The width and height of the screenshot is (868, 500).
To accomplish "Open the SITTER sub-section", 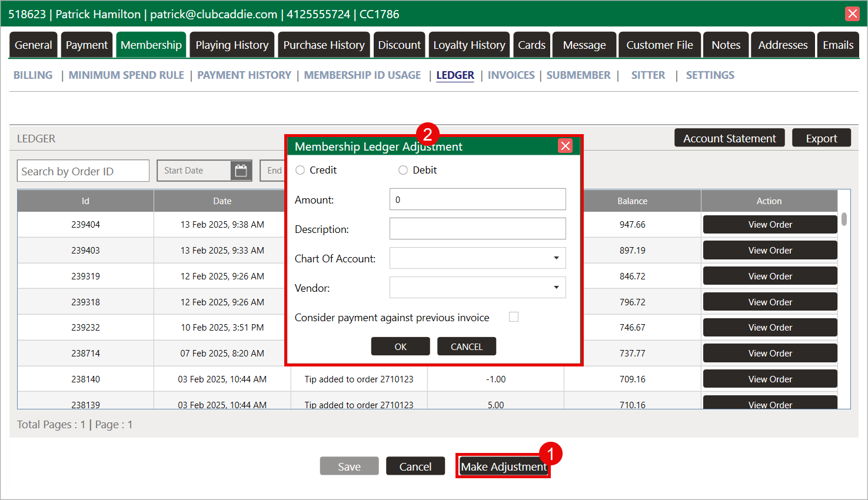I will pos(648,75).
